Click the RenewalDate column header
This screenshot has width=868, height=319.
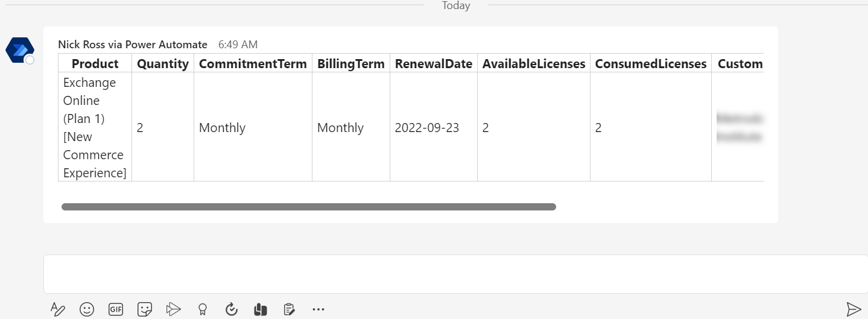click(433, 64)
